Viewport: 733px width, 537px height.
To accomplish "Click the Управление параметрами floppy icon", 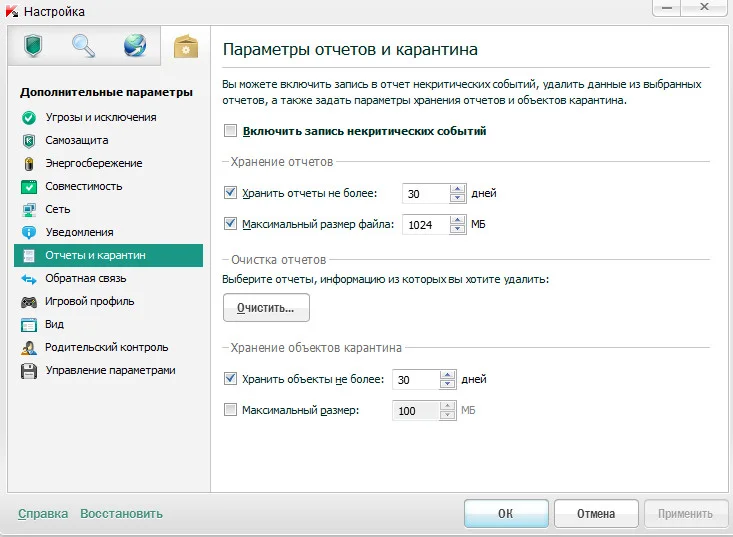I will [x=29, y=371].
